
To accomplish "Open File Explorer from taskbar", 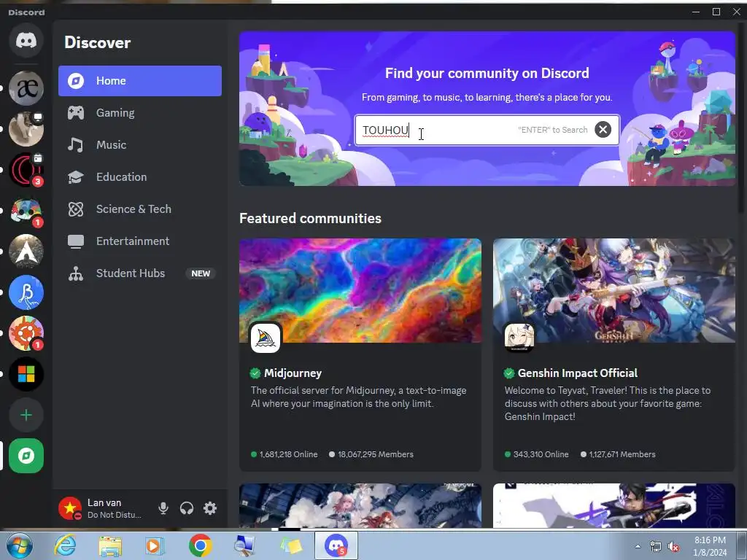I will [x=110, y=545].
